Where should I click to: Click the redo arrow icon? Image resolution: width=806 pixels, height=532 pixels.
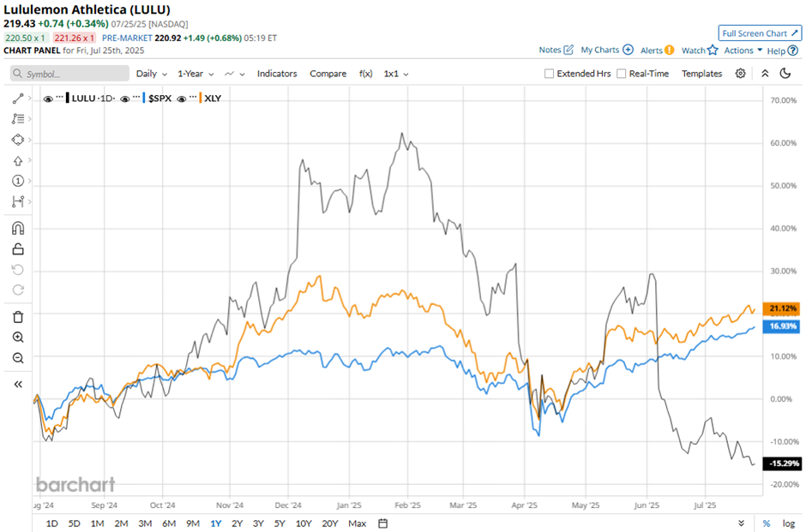click(x=18, y=290)
